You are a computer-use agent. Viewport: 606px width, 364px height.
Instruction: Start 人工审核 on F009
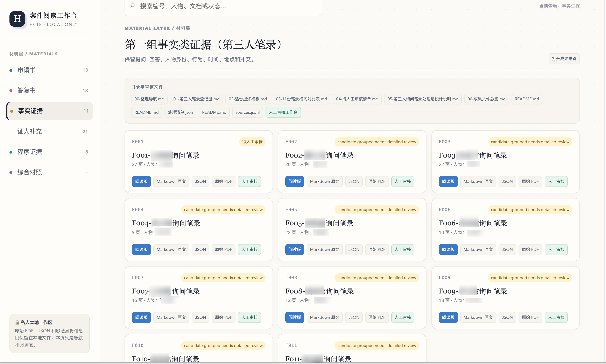tap(556, 317)
